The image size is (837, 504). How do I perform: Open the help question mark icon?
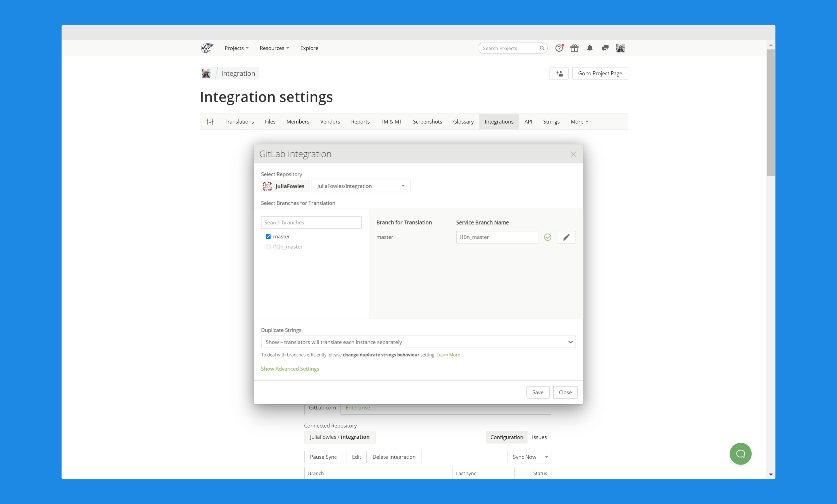point(559,48)
